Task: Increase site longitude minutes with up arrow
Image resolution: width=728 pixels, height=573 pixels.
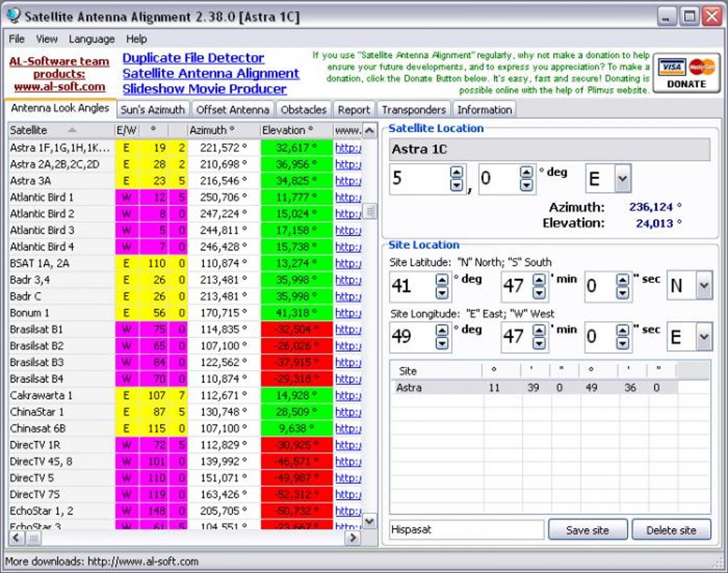Action: pyautogui.click(x=539, y=330)
